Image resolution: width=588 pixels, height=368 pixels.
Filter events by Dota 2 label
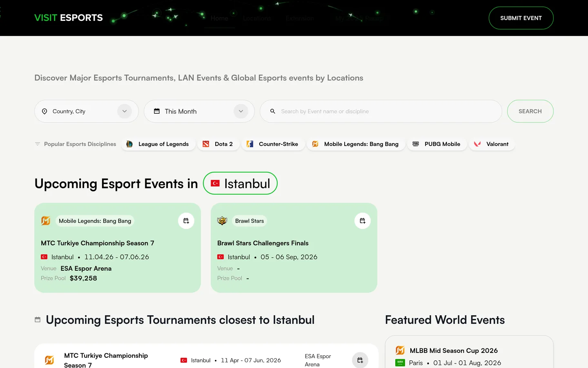(224, 144)
